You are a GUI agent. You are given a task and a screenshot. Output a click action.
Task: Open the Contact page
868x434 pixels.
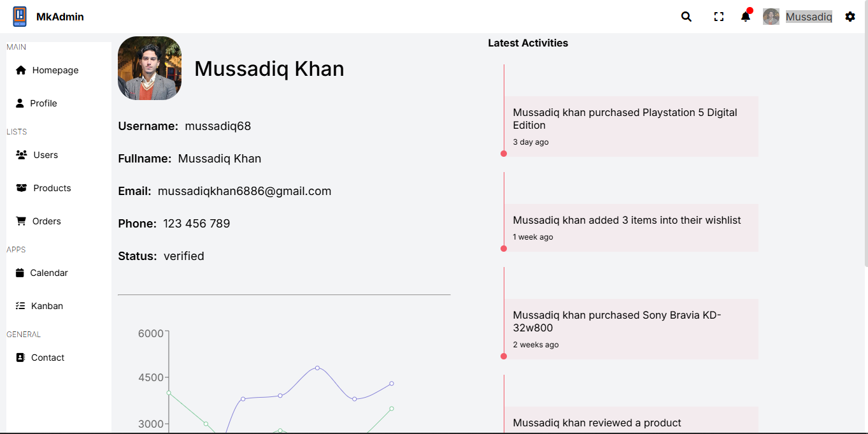tap(48, 358)
